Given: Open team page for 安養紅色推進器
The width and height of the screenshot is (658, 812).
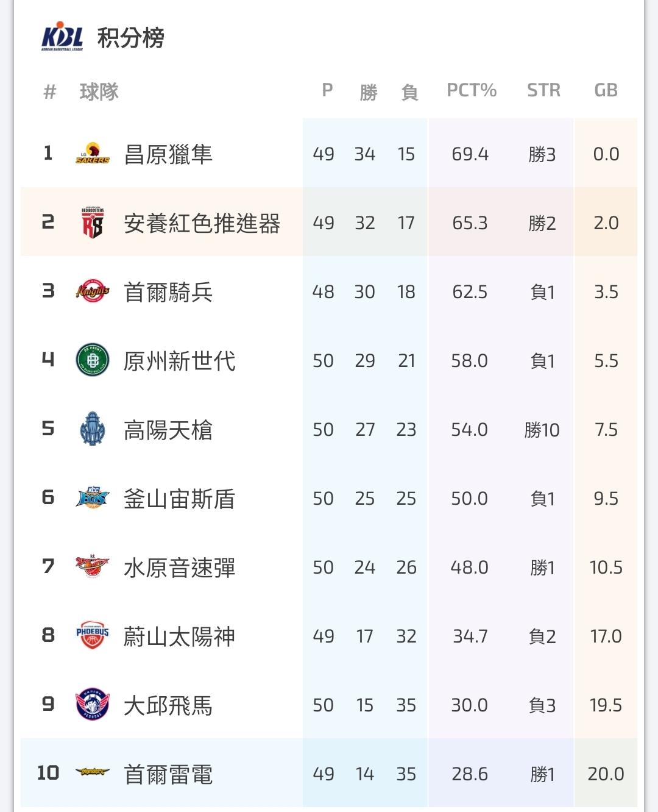Looking at the screenshot, I should coord(202,223).
